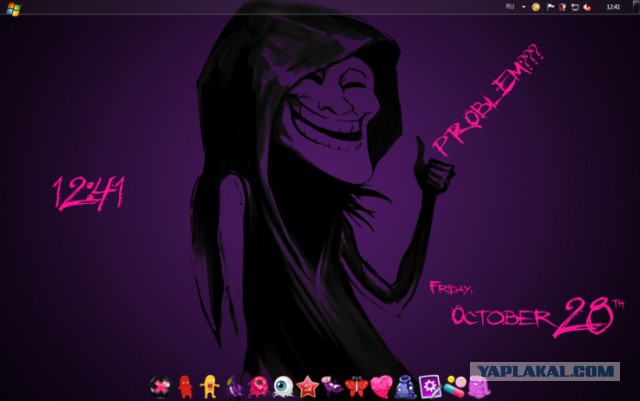The height and width of the screenshot is (401, 640).
Task: Click the 12:41 taskbar clock
Action: (613, 7)
